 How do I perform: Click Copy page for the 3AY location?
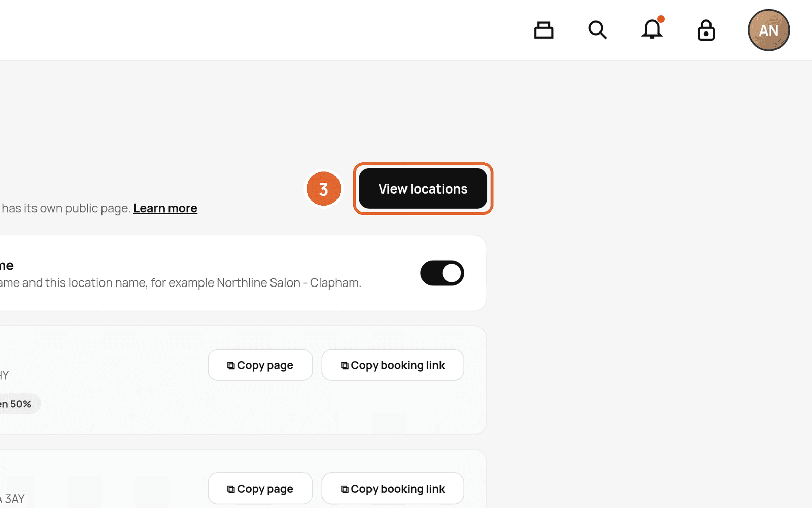(260, 489)
